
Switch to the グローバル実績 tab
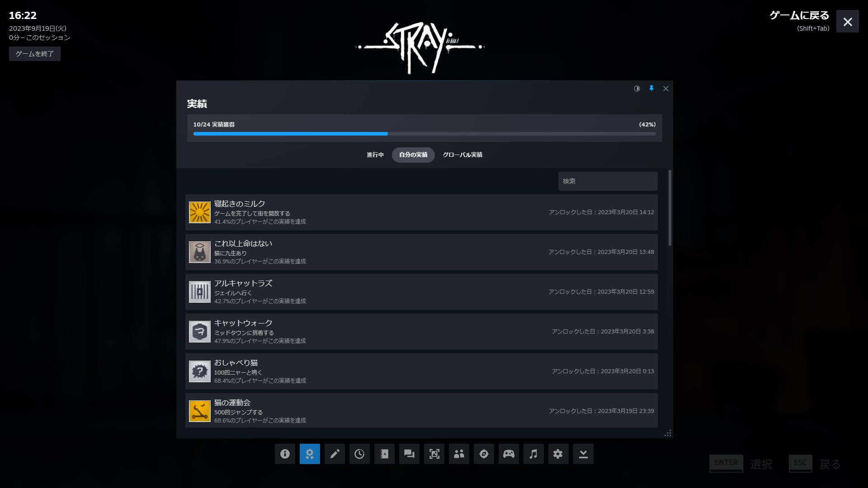click(x=462, y=155)
